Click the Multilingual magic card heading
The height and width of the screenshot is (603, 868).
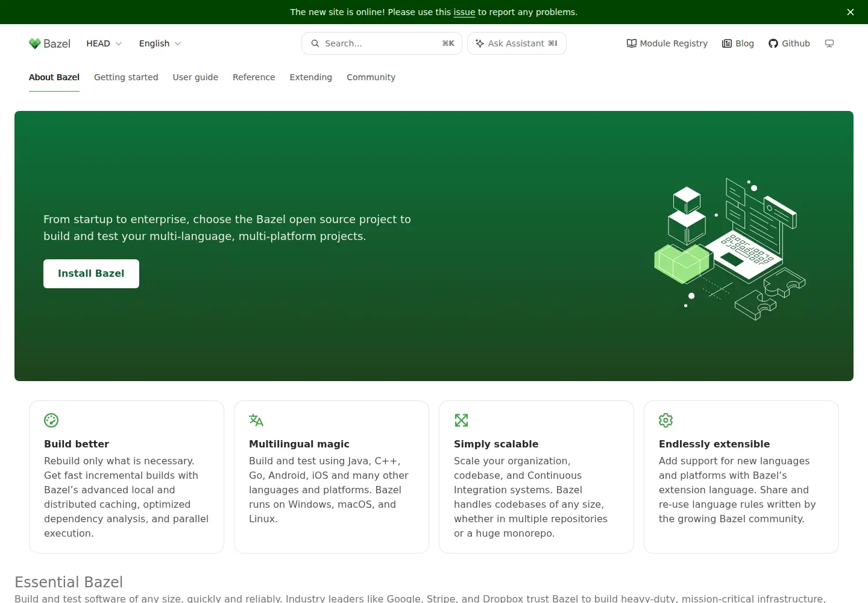click(299, 444)
